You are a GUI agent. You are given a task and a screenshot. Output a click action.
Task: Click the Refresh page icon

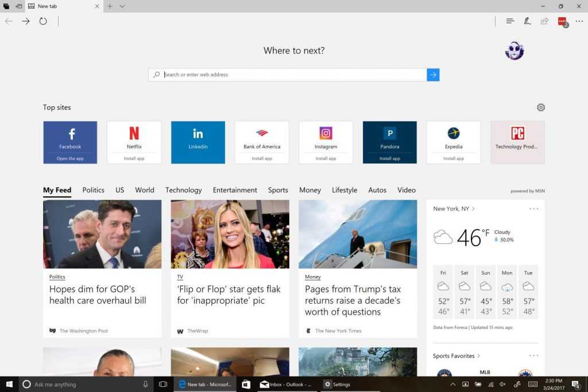43,21
